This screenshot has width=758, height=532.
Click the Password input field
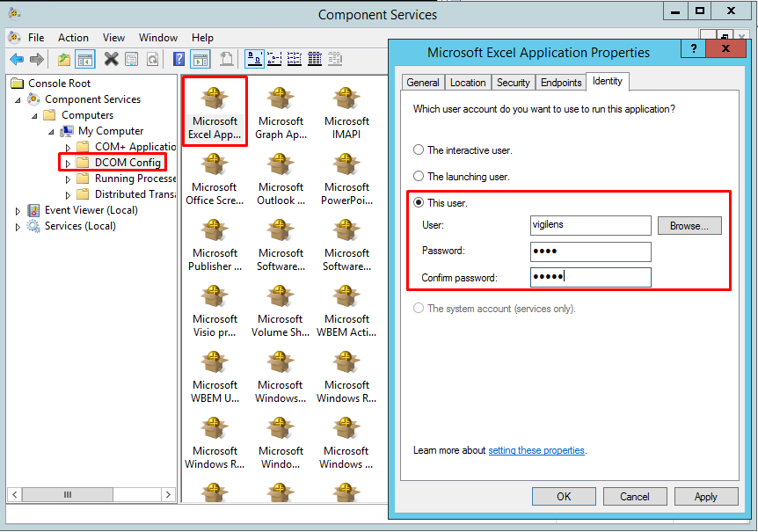590,251
